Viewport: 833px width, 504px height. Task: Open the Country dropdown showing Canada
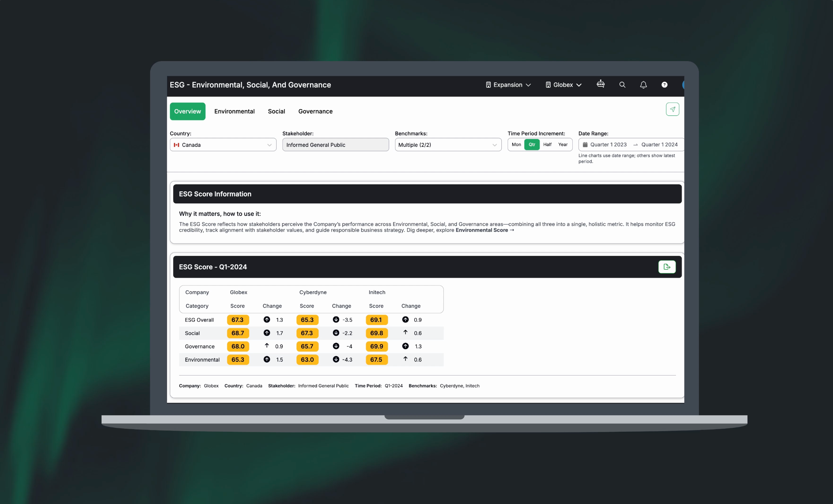coord(223,145)
